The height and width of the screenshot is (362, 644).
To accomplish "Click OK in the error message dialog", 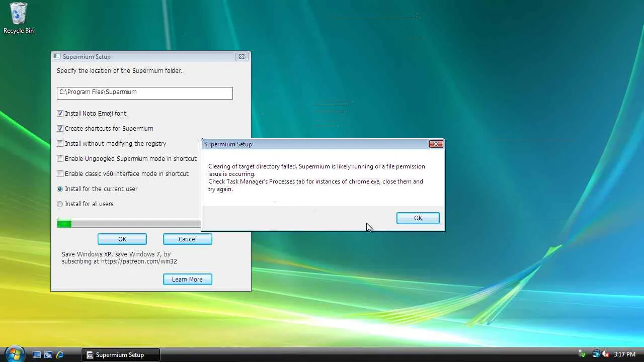I will pyautogui.click(x=418, y=218).
